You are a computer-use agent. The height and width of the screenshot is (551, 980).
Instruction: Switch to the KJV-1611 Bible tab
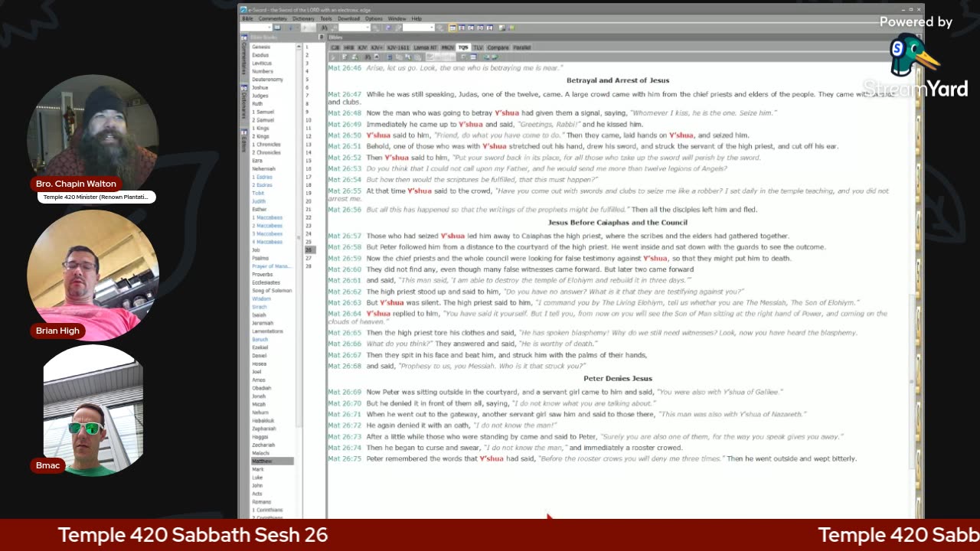[398, 47]
